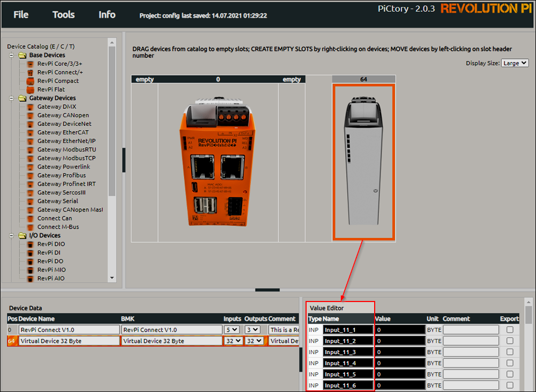Click the Gateway ModbusTCP icon
536x392 pixels.
31,158
